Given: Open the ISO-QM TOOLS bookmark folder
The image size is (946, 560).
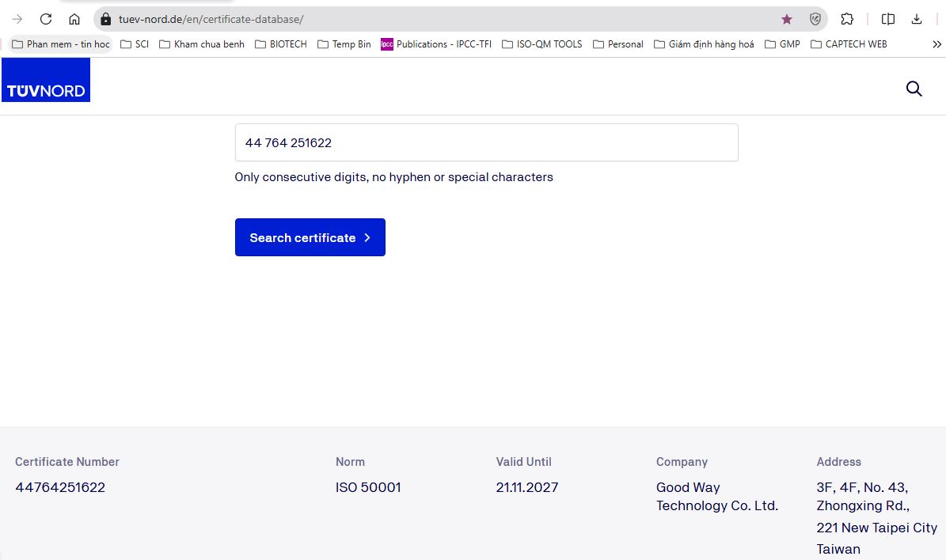Looking at the screenshot, I should pos(542,44).
